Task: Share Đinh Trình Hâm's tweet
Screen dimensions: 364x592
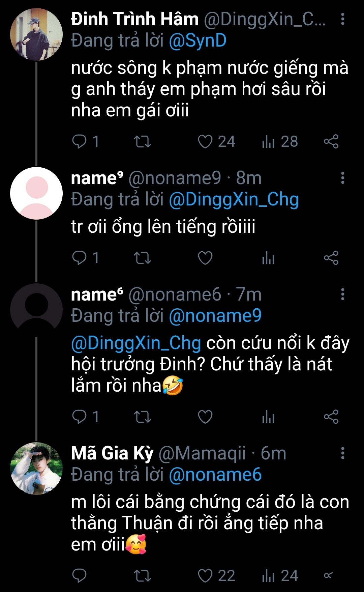Action: coord(331,142)
